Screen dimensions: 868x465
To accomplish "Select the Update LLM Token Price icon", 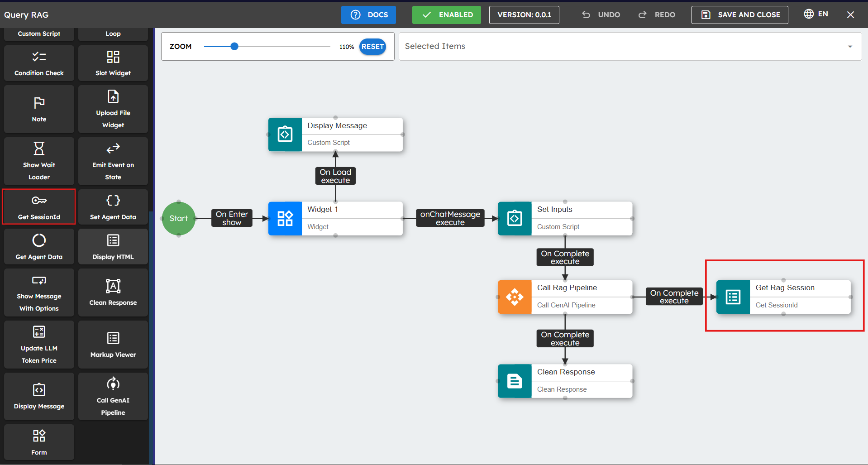I will coord(39,331).
